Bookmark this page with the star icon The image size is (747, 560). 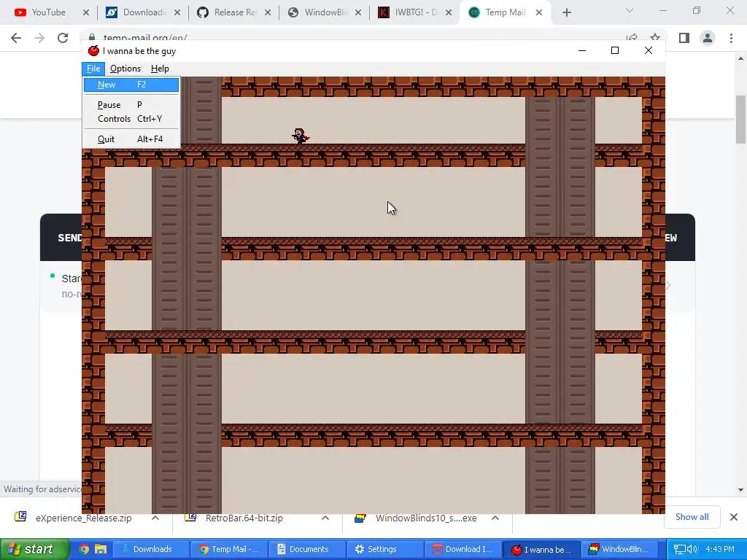click(x=655, y=37)
